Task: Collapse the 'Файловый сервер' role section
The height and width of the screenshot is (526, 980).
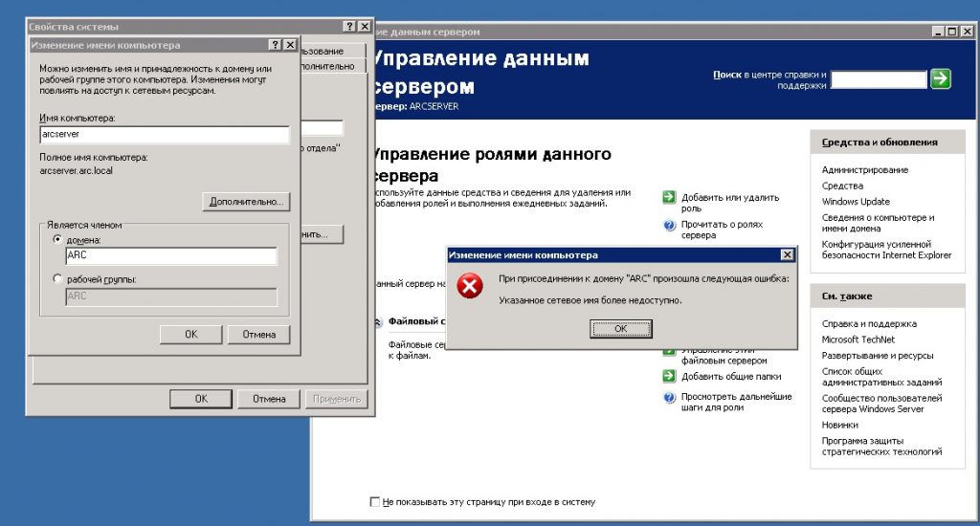Action: click(x=377, y=321)
